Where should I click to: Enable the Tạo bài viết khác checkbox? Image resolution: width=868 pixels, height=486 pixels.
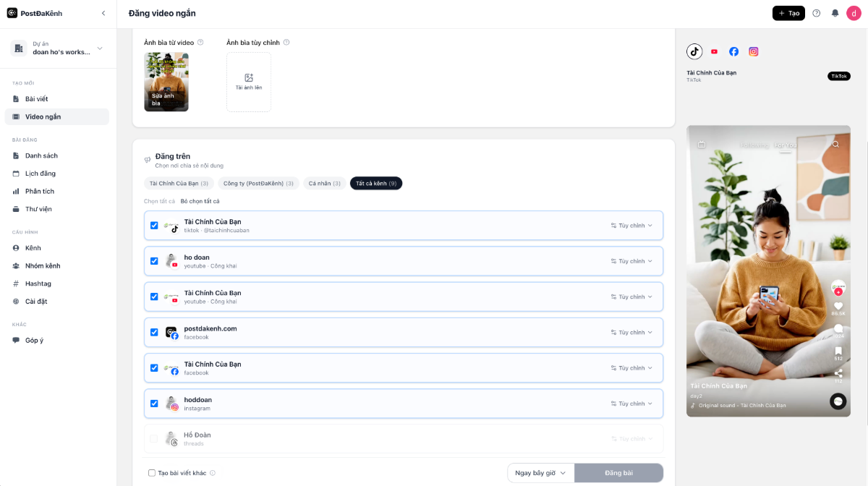click(152, 473)
